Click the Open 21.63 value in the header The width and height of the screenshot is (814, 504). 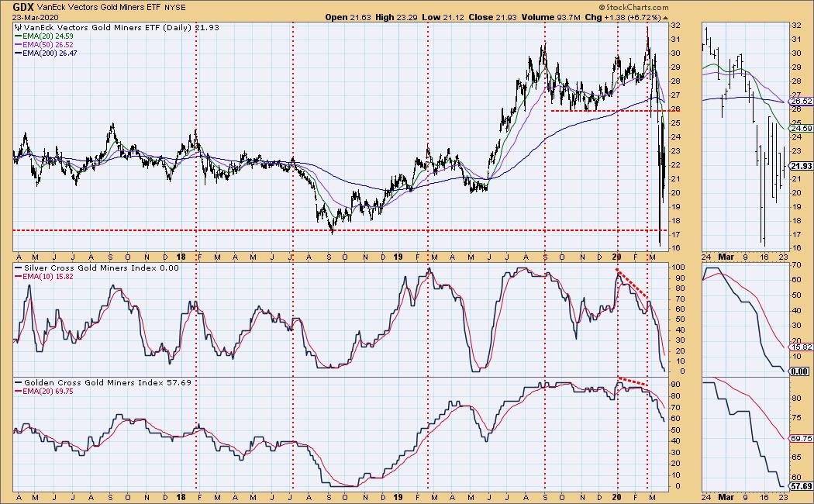pos(348,17)
